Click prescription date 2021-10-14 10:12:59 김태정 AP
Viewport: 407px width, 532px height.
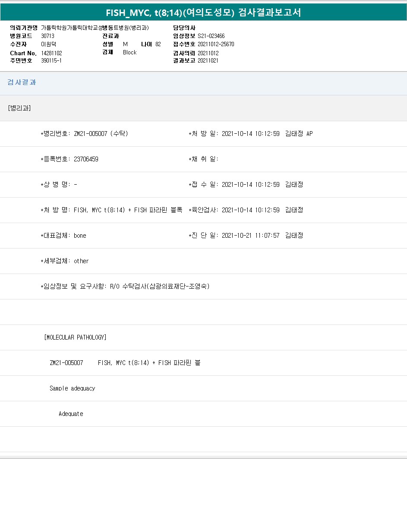click(251, 134)
